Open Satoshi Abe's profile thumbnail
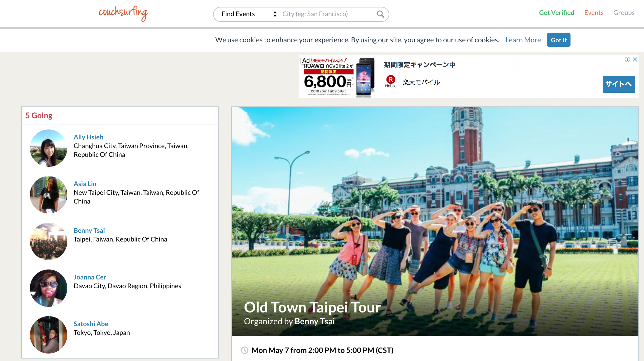The width and height of the screenshot is (644, 361). pos(48,335)
